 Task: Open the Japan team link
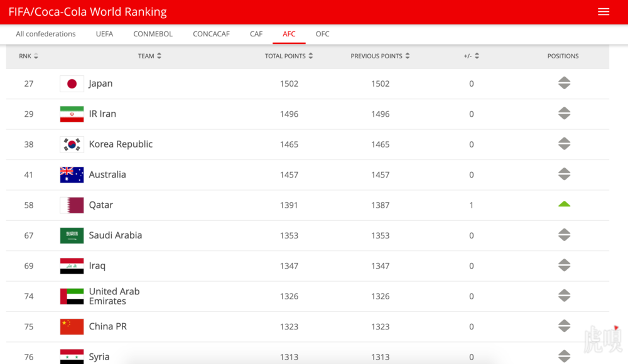[x=100, y=83]
